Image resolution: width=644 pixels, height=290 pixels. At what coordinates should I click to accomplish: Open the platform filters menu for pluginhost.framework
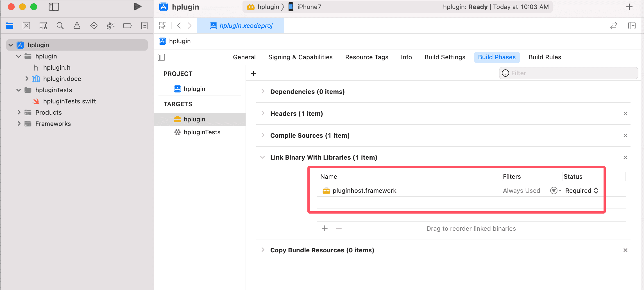coord(555,191)
